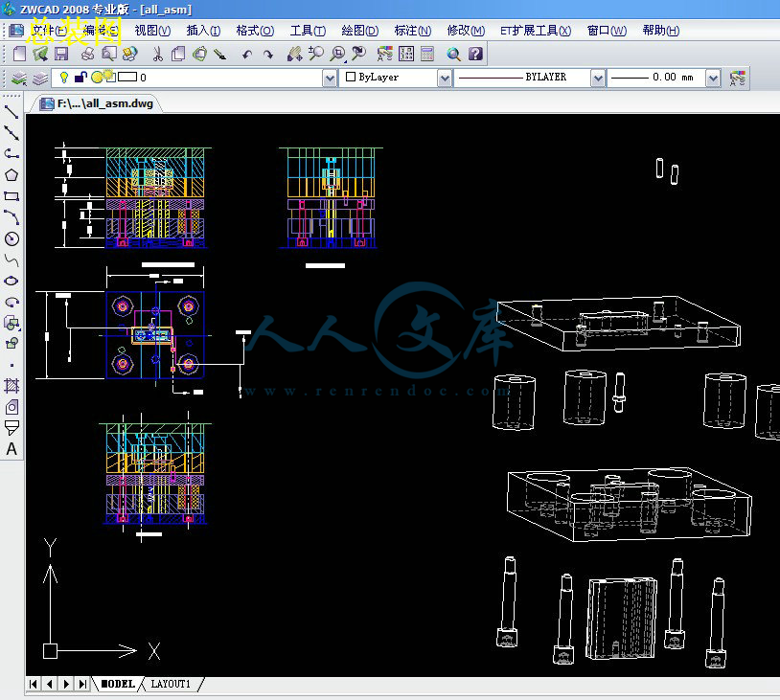Click the Cut scissors icon

tap(158, 54)
